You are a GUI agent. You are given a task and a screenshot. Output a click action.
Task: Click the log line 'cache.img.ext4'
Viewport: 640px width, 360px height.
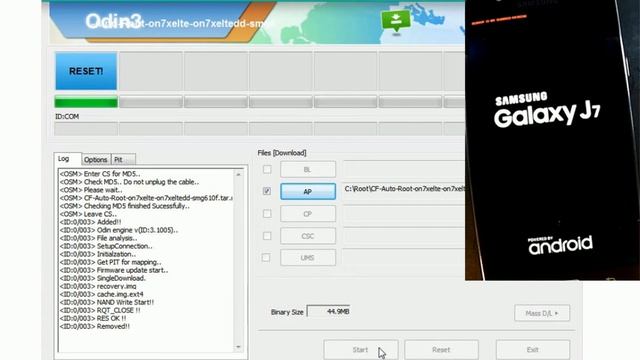pyautogui.click(x=102, y=294)
